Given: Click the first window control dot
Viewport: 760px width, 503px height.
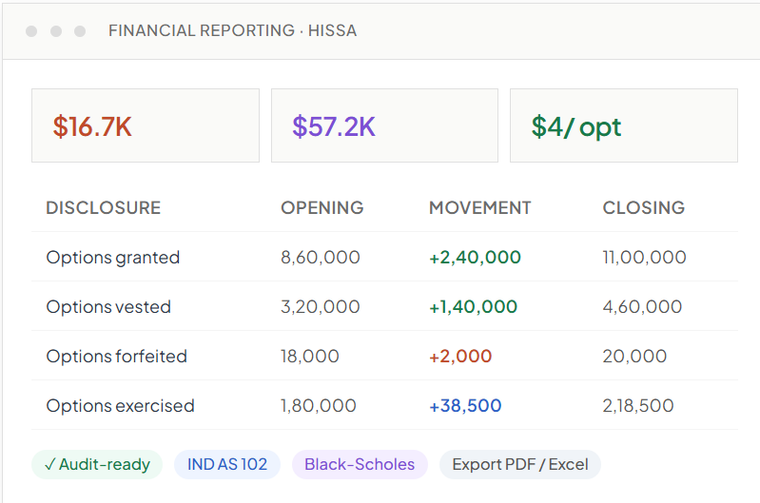Looking at the screenshot, I should [x=32, y=31].
